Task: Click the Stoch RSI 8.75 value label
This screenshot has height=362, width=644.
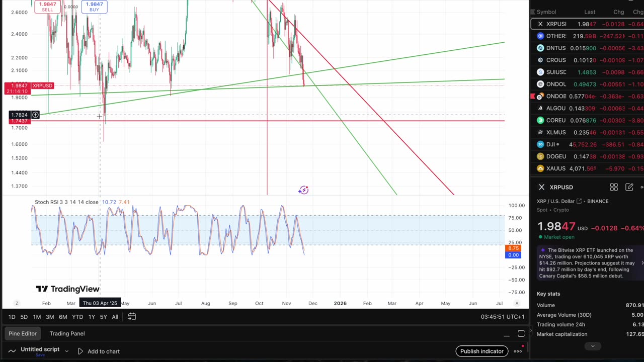Action: pos(513,249)
